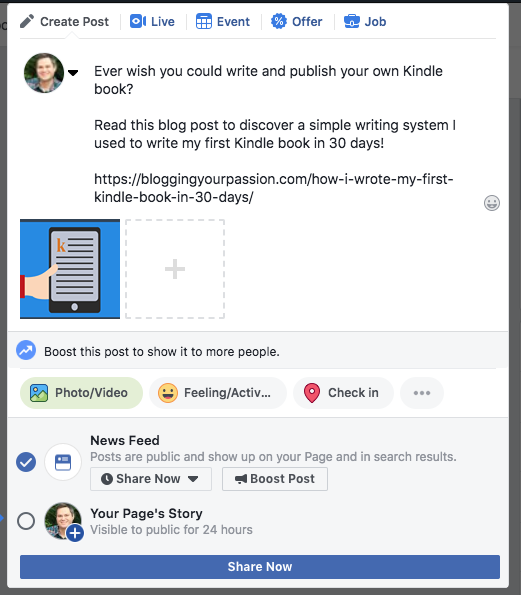
Task: Click the Offer percent badge icon
Action: click(279, 21)
